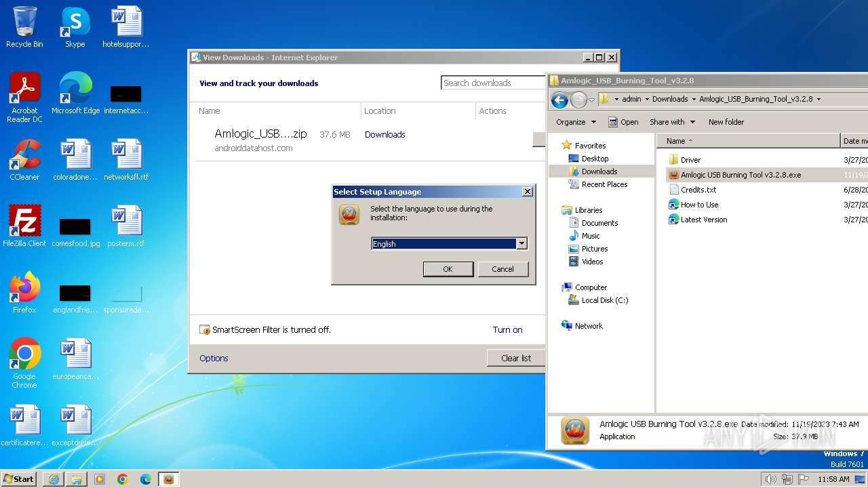Image resolution: width=868 pixels, height=488 pixels.
Task: Expand arrow after Amlogic_USB_Burning_Tool_v3.2.8 breadcrumb
Action: point(818,99)
